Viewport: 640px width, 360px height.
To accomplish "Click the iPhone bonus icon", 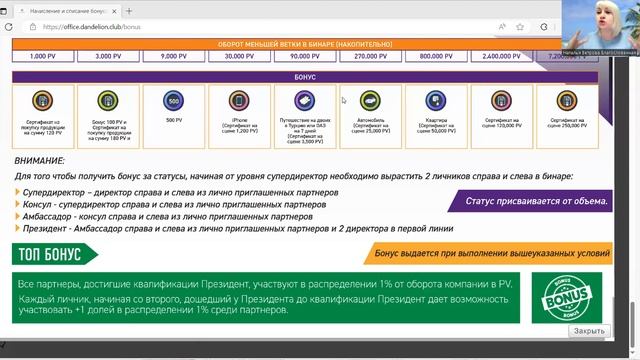I will (x=239, y=100).
